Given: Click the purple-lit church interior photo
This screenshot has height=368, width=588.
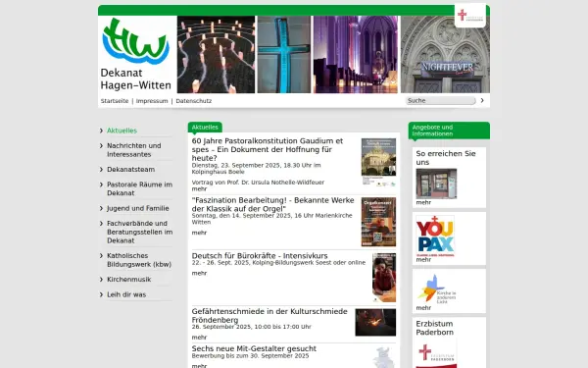Looking at the screenshot, I should point(356,54).
